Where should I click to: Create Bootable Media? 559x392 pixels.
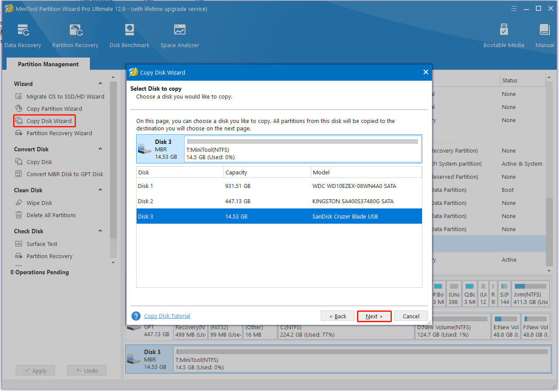click(504, 36)
